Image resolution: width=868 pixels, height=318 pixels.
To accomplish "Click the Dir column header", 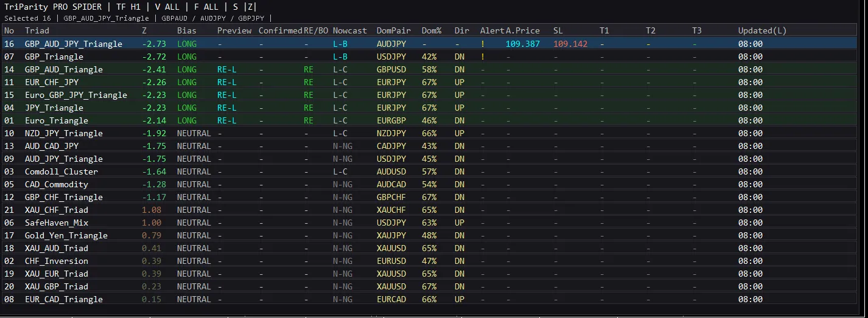I will (x=462, y=30).
